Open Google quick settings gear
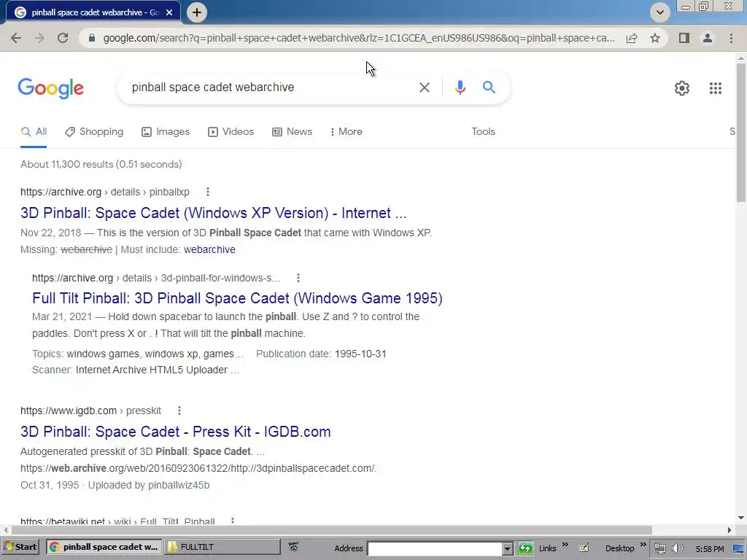747x560 pixels. point(682,88)
